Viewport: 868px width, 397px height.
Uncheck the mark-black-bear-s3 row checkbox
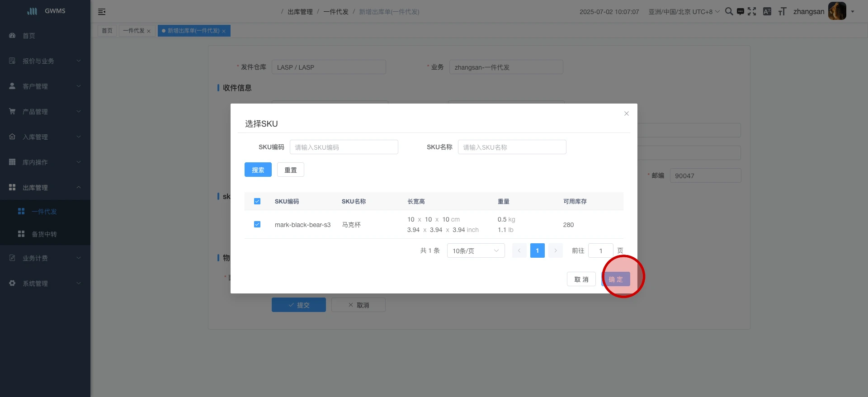coord(257,224)
